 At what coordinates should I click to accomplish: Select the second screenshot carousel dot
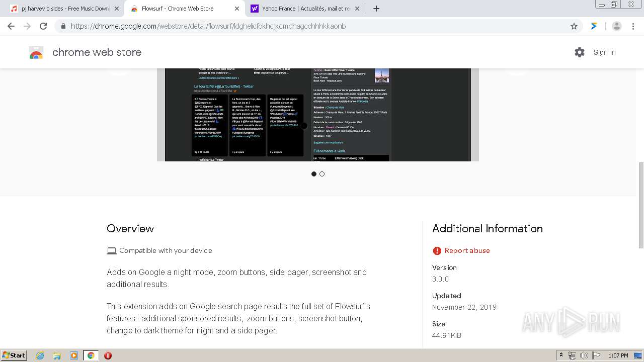pyautogui.click(x=322, y=174)
